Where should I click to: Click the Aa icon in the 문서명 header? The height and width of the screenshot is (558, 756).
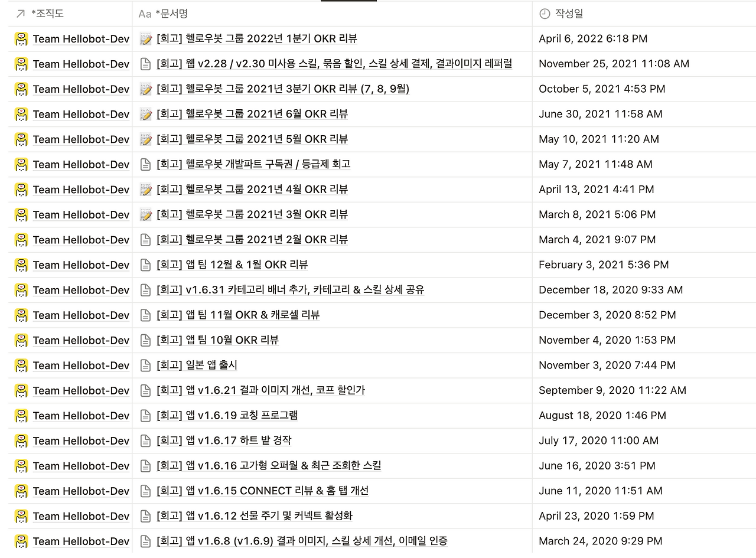(145, 14)
